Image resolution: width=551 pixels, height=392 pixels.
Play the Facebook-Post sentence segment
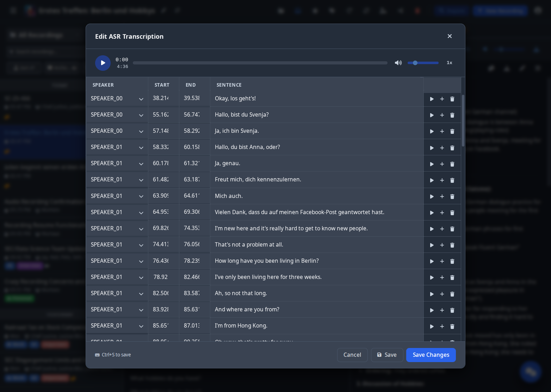point(432,213)
